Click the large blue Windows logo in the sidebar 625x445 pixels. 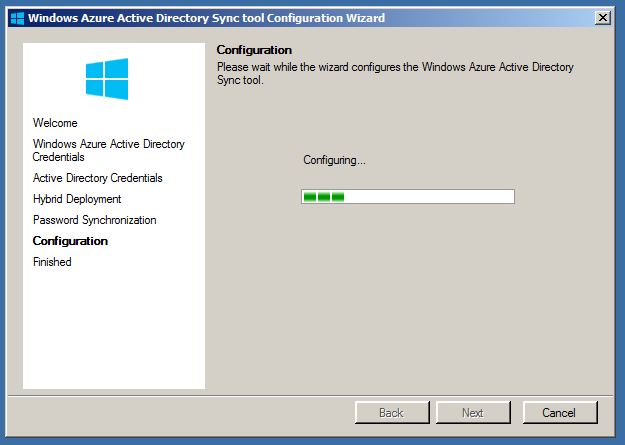coord(107,79)
